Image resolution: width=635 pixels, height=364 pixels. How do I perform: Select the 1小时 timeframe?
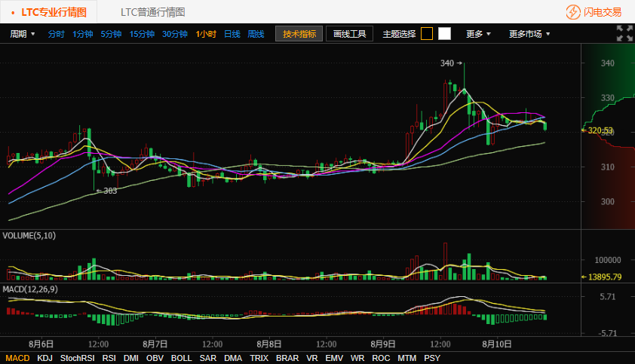click(206, 34)
